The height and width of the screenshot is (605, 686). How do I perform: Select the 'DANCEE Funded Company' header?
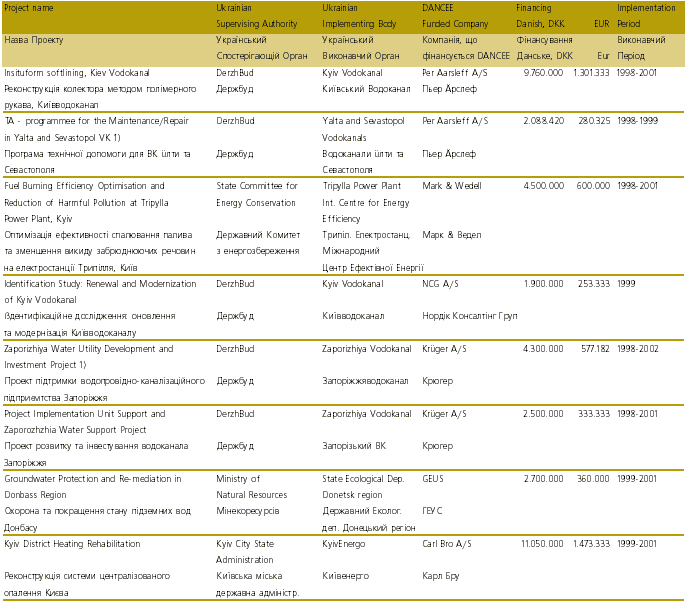[455, 16]
